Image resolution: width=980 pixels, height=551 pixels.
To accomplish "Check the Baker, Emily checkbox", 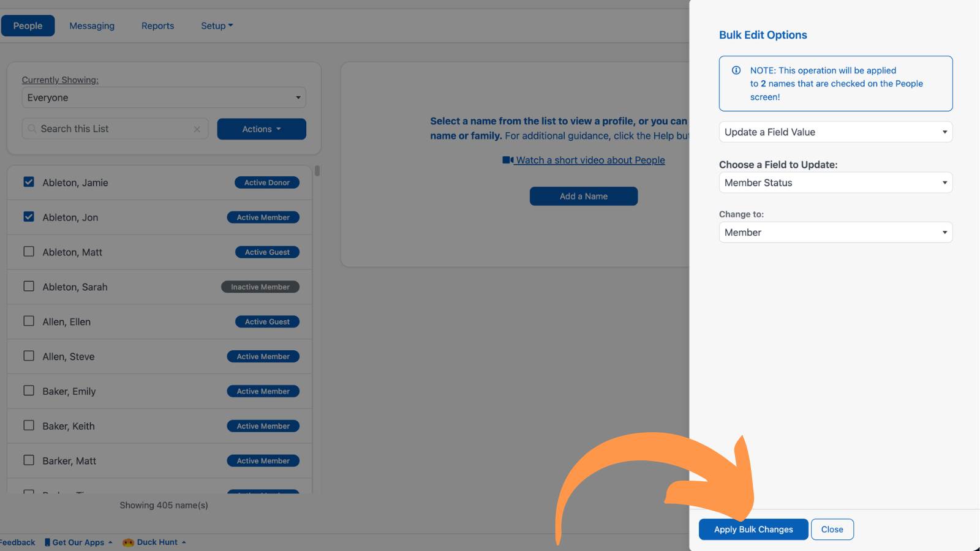I will [29, 391].
